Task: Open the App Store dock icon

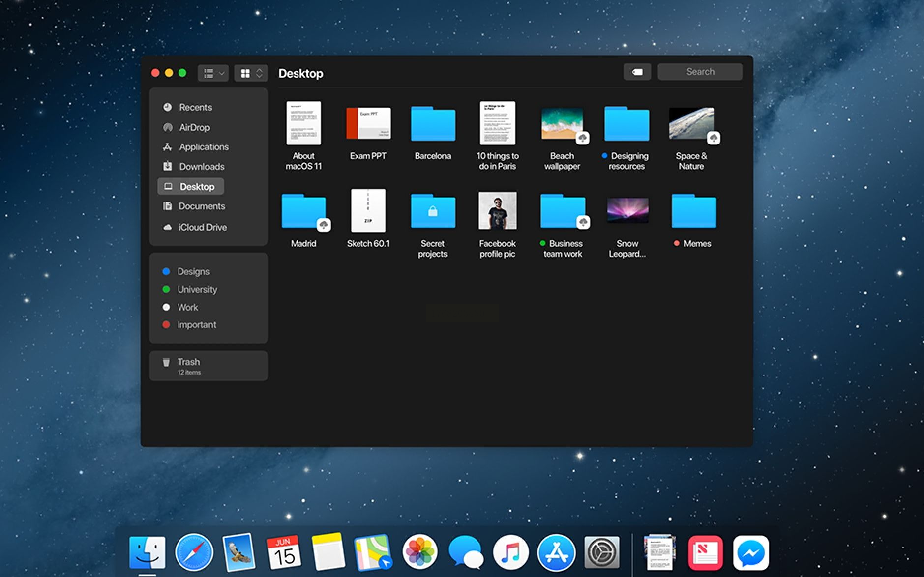Action: pyautogui.click(x=556, y=552)
